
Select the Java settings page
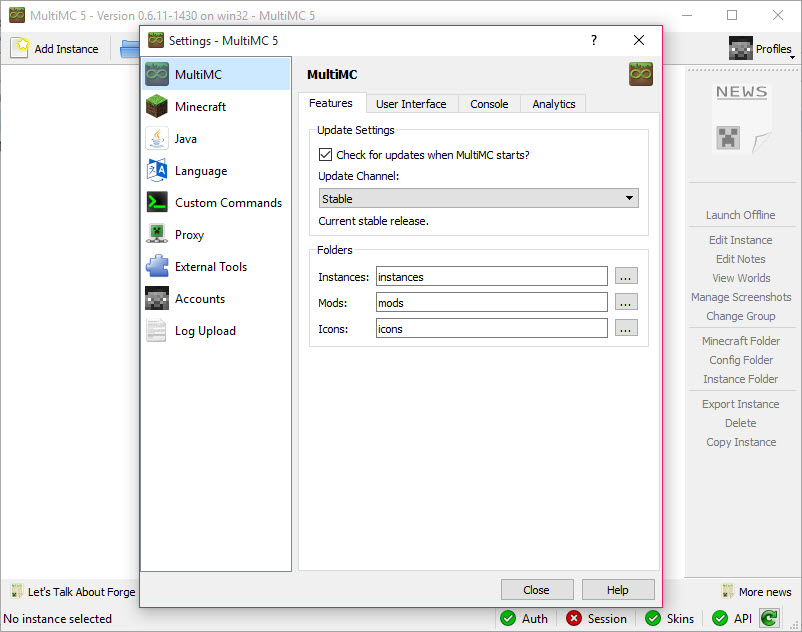tap(216, 139)
